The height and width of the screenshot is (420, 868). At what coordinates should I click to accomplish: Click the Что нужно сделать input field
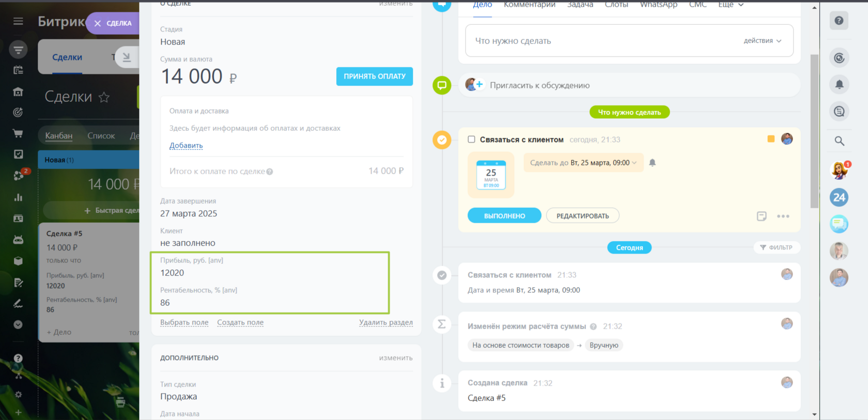click(629, 41)
